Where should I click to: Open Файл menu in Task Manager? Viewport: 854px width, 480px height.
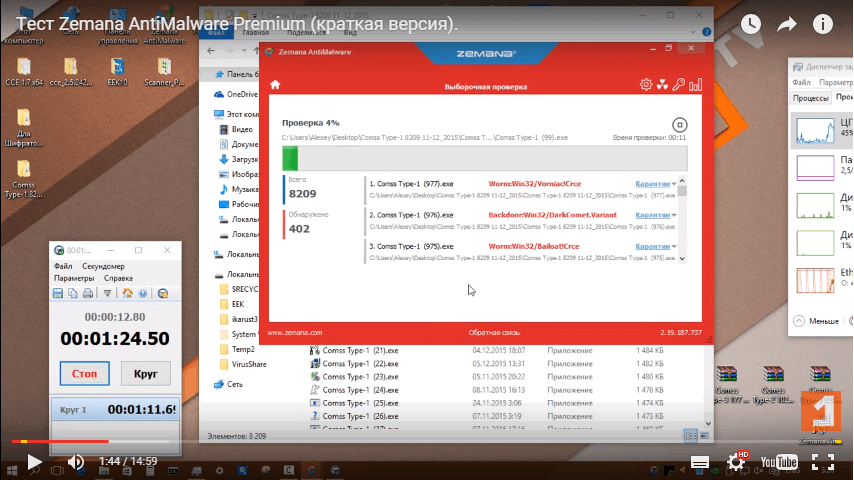(801, 82)
